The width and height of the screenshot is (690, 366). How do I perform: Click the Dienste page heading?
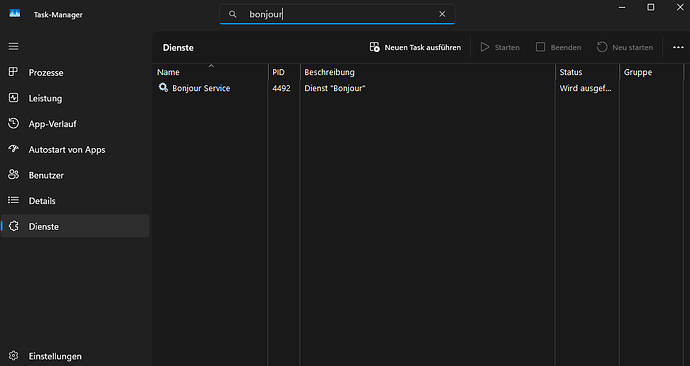(x=178, y=48)
